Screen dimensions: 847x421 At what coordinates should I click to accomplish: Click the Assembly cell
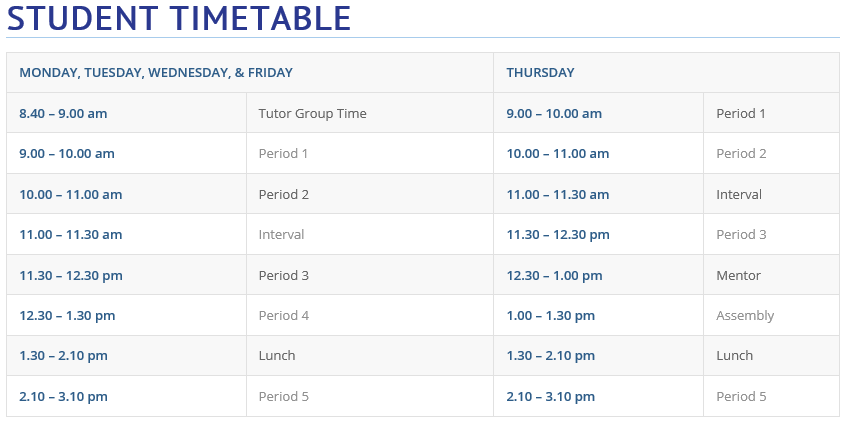pos(745,316)
